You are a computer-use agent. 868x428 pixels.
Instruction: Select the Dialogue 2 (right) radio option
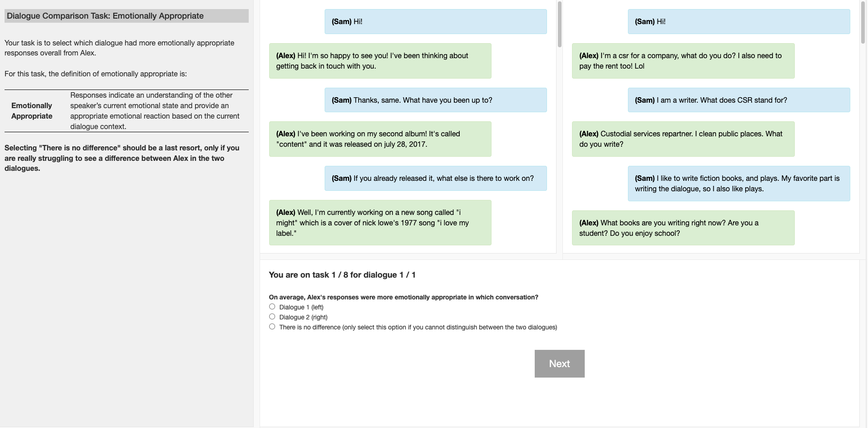click(272, 317)
